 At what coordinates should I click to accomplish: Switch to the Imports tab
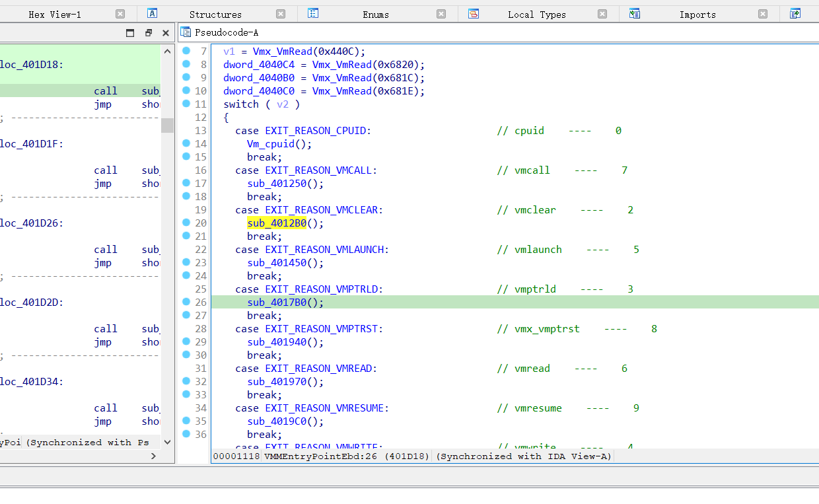click(x=697, y=15)
